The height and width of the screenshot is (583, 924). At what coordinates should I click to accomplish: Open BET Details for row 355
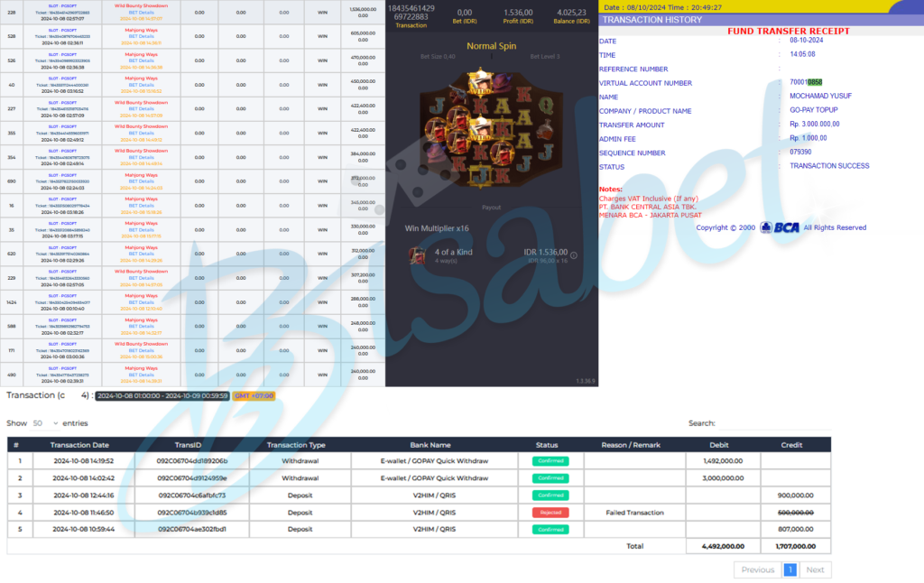[x=142, y=134]
